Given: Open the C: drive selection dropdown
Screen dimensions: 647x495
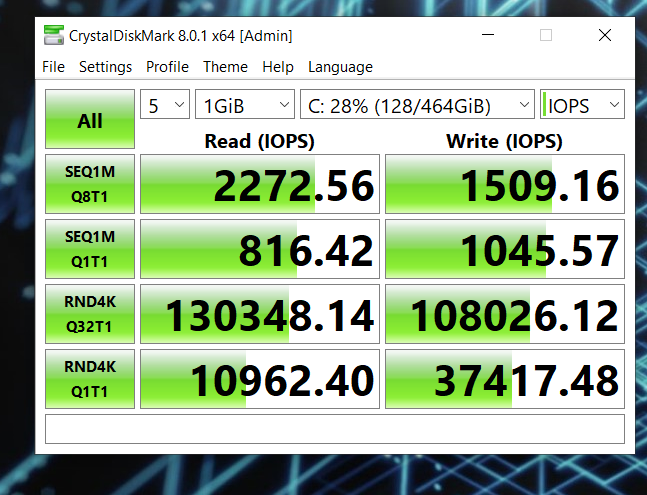Looking at the screenshot, I should pos(417,104).
